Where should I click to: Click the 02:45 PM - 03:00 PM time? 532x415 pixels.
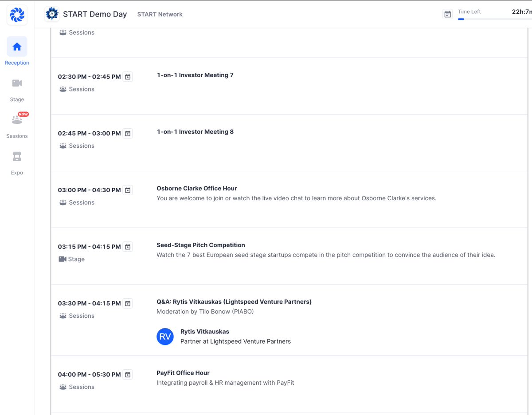[x=90, y=134]
